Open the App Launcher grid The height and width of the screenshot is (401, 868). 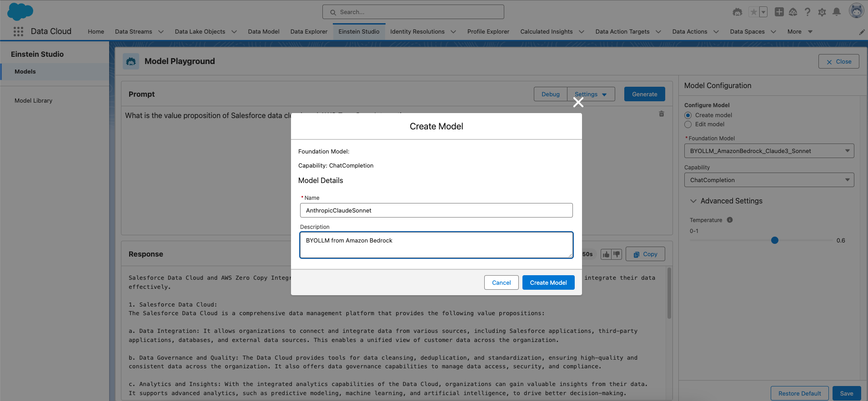click(x=18, y=31)
